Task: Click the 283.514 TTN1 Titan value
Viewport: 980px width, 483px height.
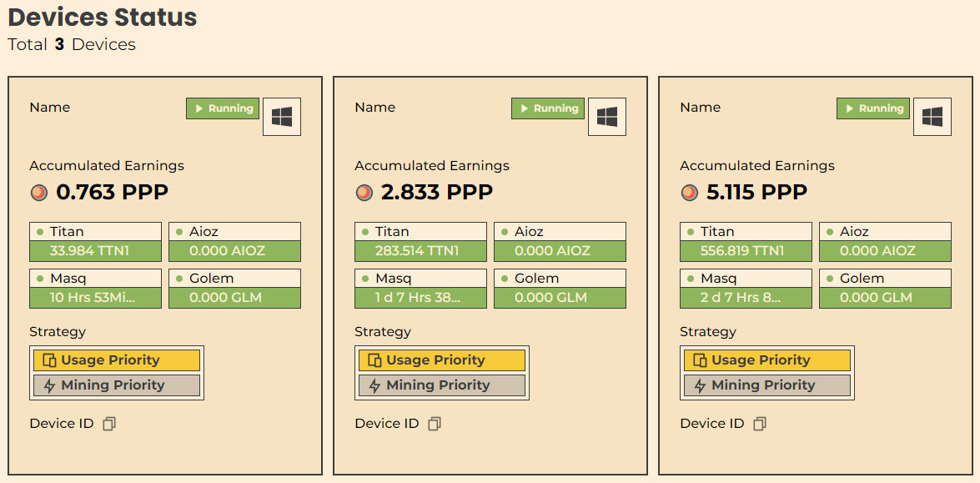Action: click(x=420, y=251)
